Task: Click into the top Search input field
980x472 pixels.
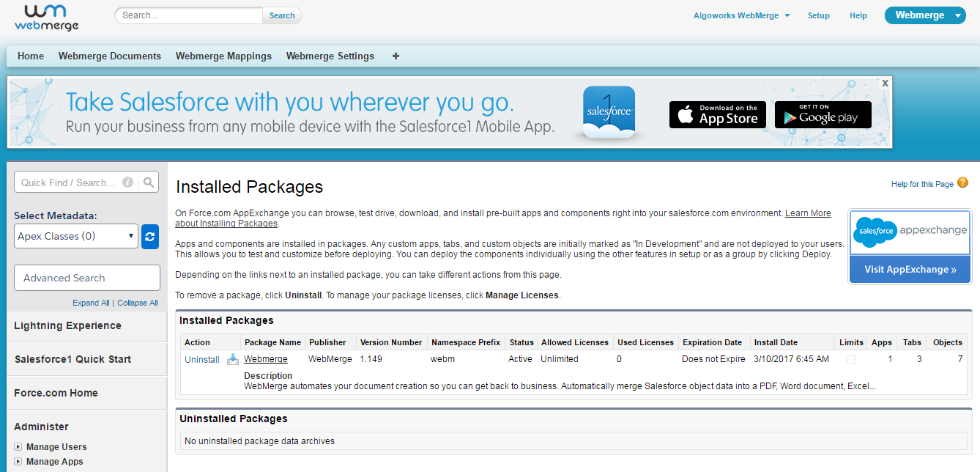Action: (x=188, y=15)
